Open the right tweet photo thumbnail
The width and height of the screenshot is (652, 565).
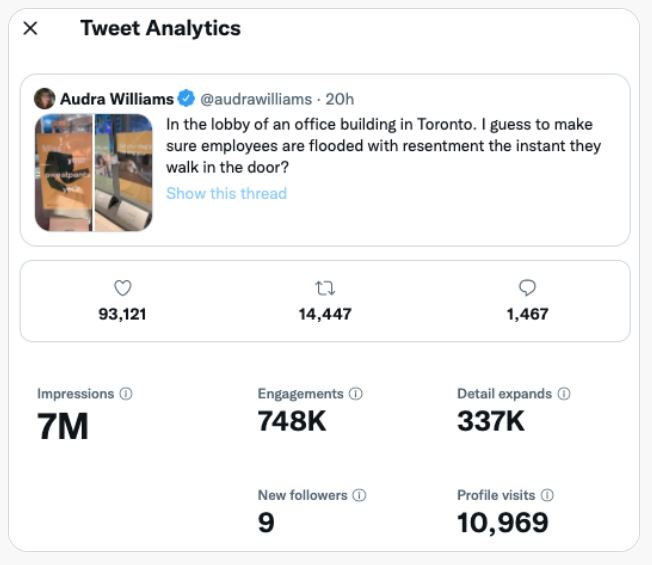coord(124,172)
